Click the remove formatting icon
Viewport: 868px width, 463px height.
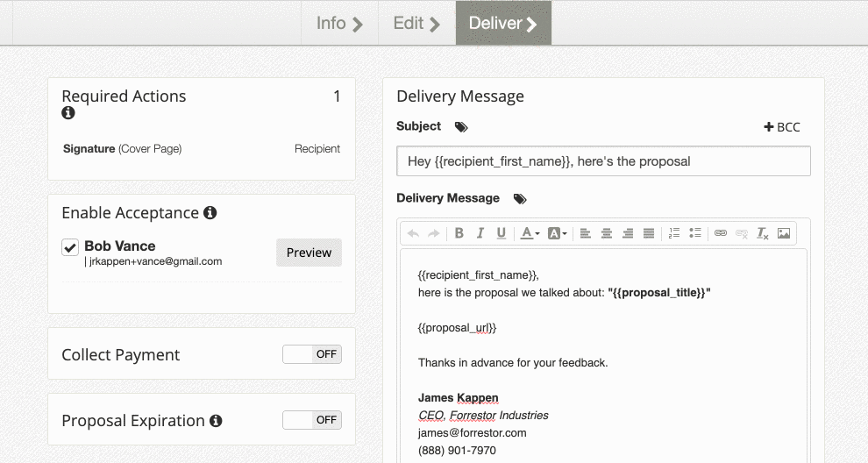pyautogui.click(x=762, y=234)
